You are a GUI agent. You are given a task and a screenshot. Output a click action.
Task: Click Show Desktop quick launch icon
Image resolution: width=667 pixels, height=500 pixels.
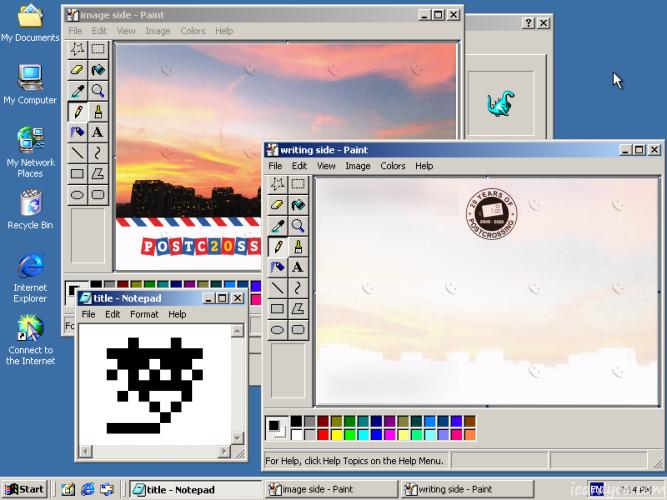click(x=68, y=489)
